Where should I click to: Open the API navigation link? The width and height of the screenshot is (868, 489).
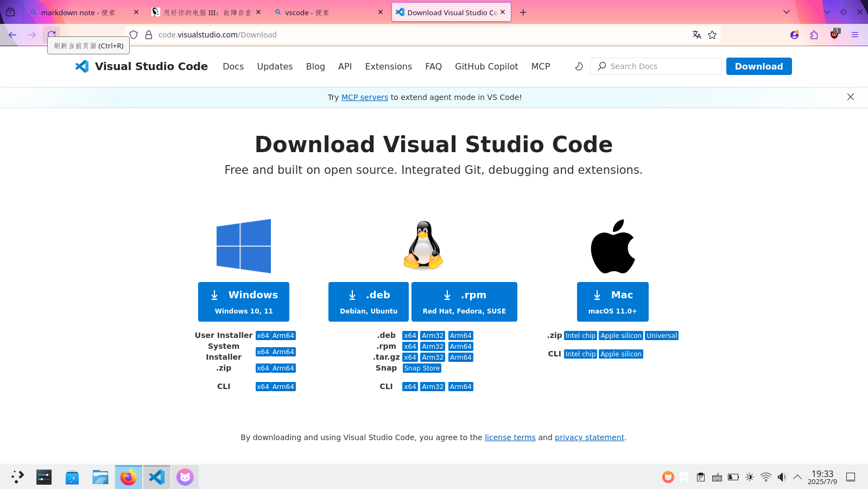tap(345, 66)
